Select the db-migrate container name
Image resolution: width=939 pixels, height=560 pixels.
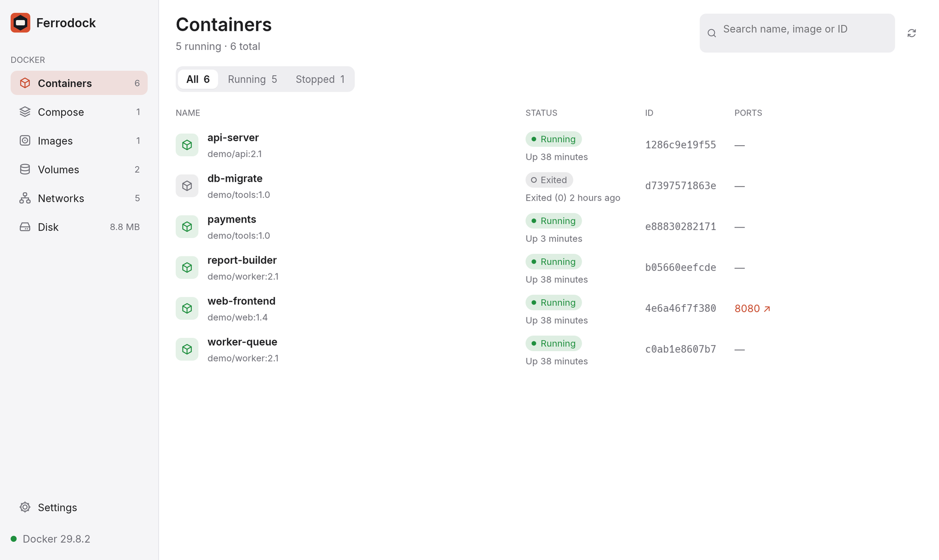pyautogui.click(x=235, y=179)
